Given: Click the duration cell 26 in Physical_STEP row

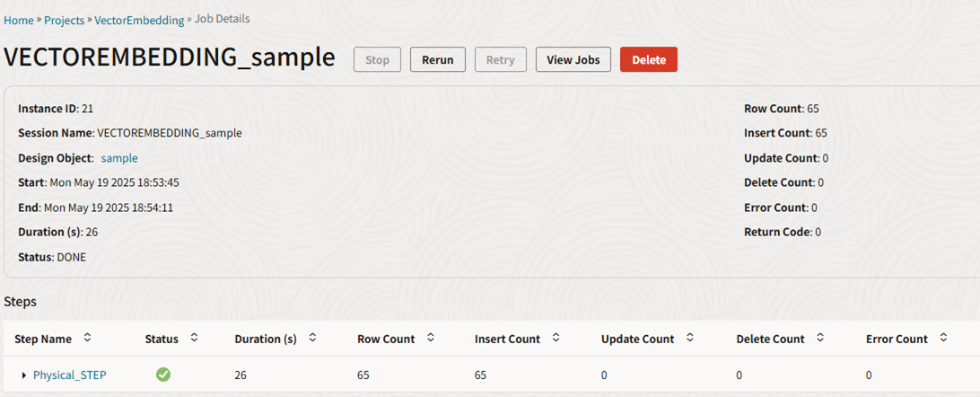Looking at the screenshot, I should click(241, 375).
